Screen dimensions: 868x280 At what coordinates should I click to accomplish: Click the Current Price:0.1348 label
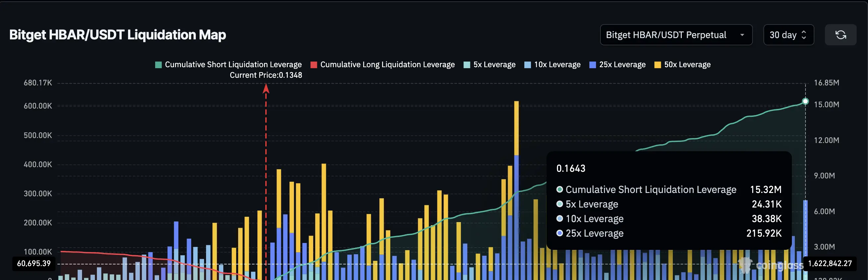[266, 75]
